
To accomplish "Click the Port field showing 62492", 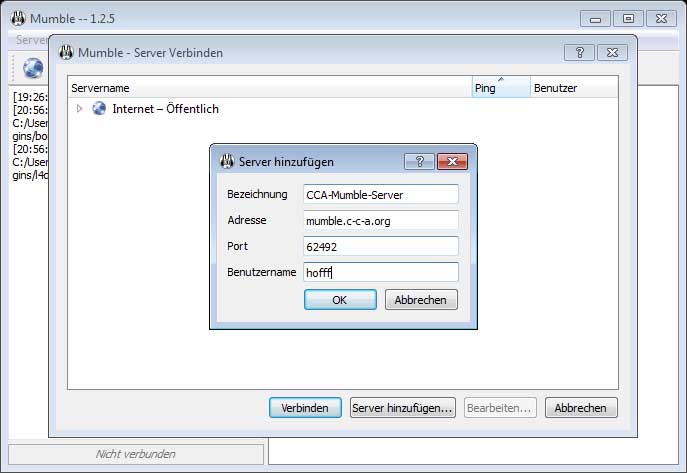I will click(381, 247).
